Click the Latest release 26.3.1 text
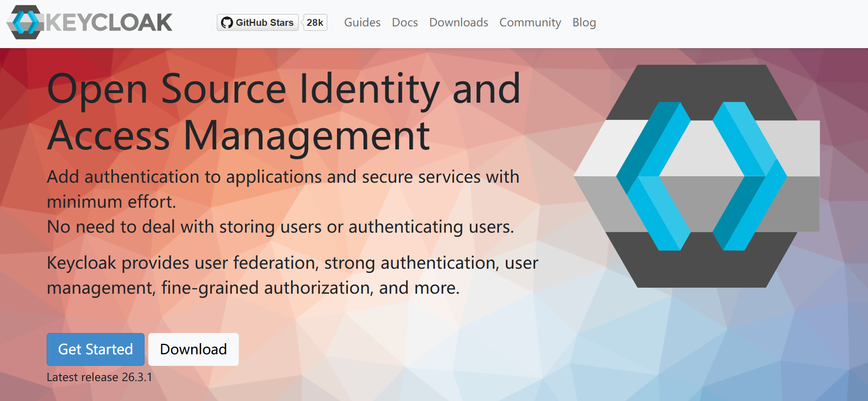Viewport: 868px width, 401px height. click(99, 377)
